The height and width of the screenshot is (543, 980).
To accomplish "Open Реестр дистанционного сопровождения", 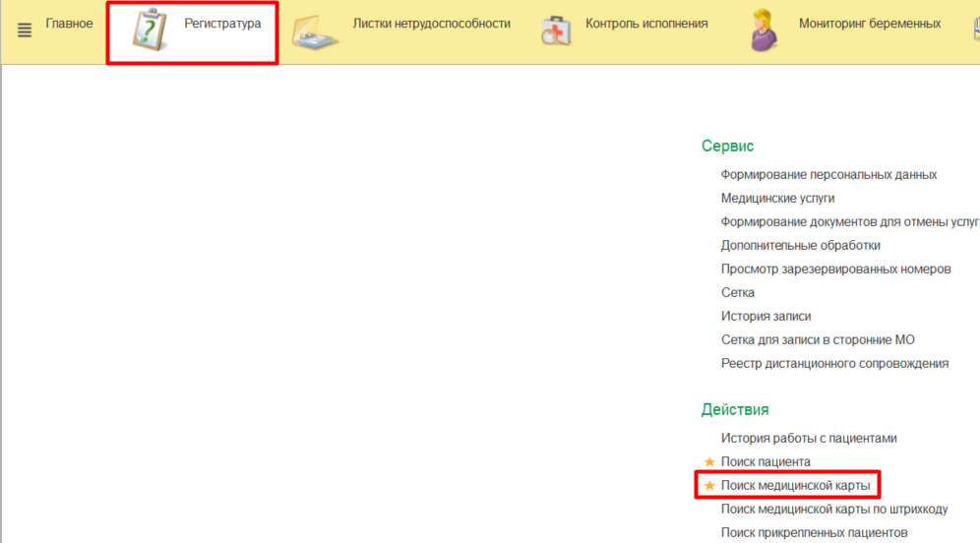I will click(834, 363).
